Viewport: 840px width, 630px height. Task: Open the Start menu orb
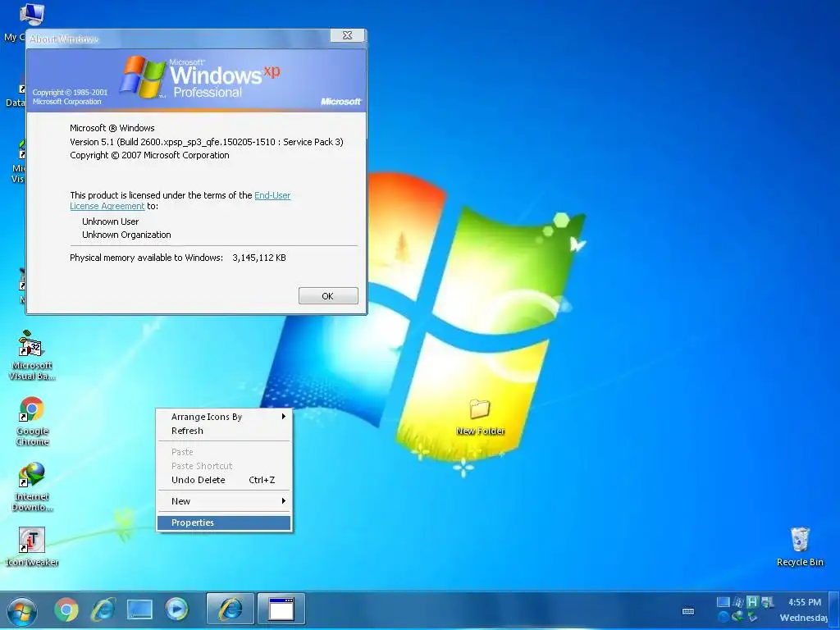(x=22, y=611)
